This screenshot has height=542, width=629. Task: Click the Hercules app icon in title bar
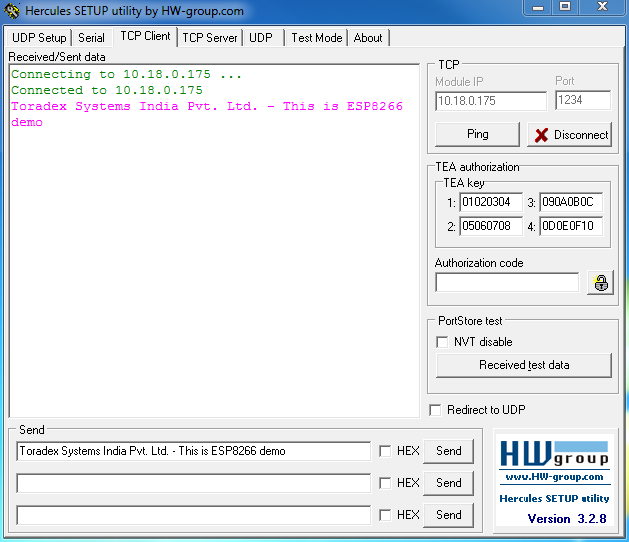click(12, 11)
